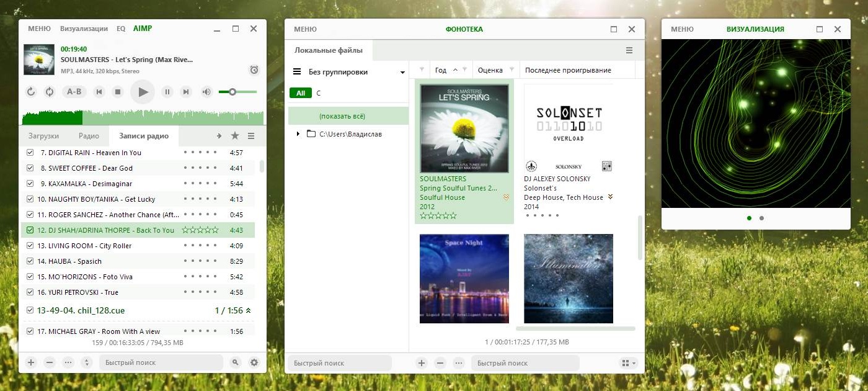Sort by the Год column header

(x=441, y=70)
